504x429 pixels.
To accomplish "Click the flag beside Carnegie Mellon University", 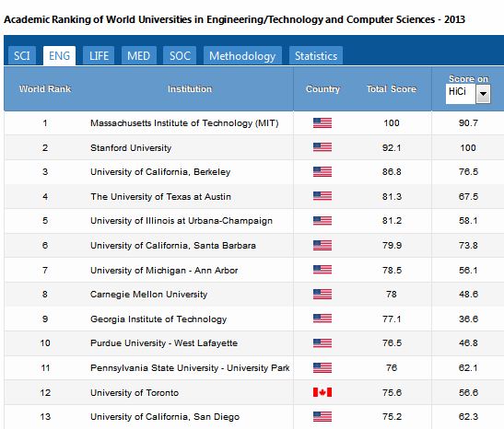I will point(322,295).
